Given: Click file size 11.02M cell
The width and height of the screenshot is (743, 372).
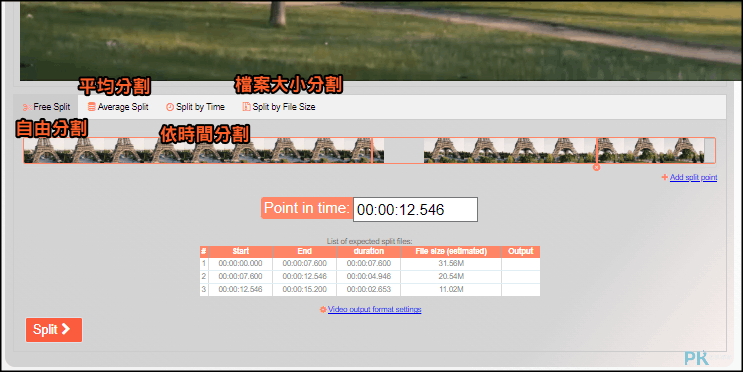Looking at the screenshot, I should (451, 289).
